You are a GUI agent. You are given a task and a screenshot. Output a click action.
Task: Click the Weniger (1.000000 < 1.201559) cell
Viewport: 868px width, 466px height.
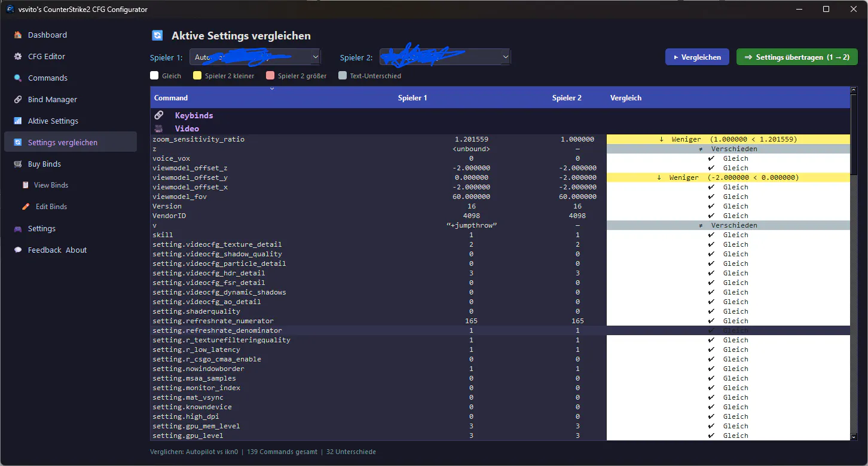pos(728,139)
